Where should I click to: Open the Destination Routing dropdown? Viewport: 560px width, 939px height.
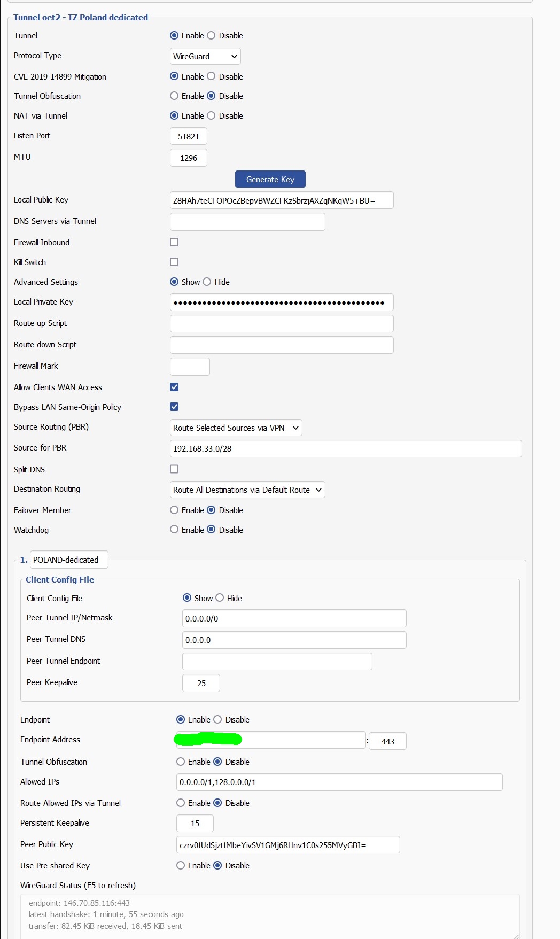[x=247, y=490]
